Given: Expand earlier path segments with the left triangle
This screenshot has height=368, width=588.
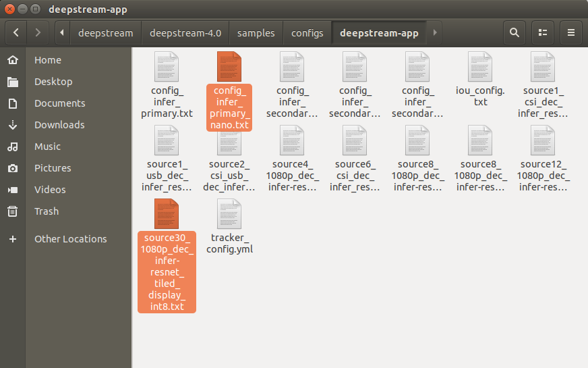Looking at the screenshot, I should point(62,32).
